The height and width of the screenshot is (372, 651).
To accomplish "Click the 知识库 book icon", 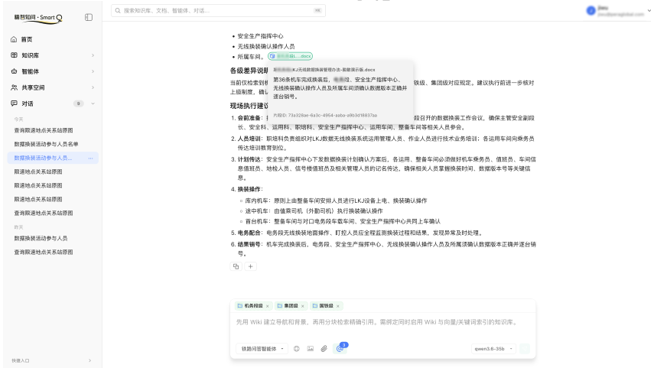I will tap(14, 55).
